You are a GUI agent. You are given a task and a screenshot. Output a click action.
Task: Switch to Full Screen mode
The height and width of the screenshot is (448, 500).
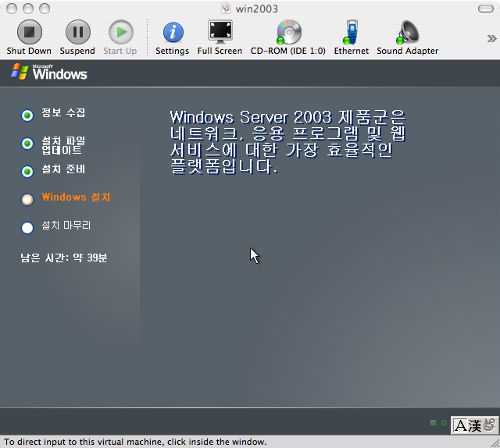(x=220, y=32)
